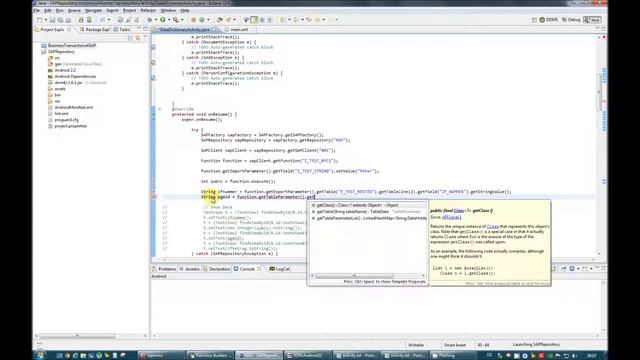
Task: Click the External Tools run icon
Action: click(176, 20)
